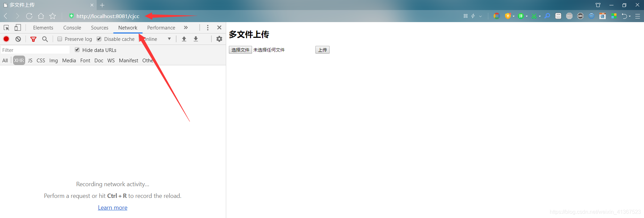644x218 pixels.
Task: Open dropdown beside the undo arrow
Action: click(630, 16)
